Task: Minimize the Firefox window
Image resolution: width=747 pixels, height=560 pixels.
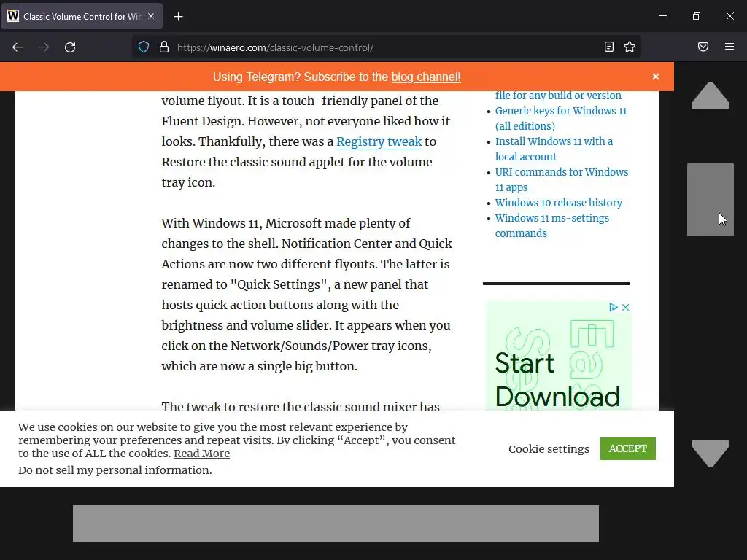Action: coord(662,16)
